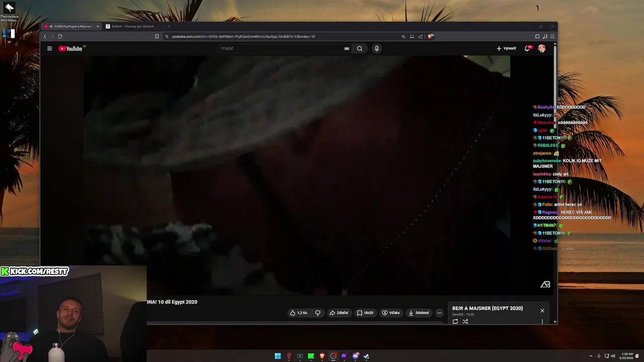Viewport: 644px width, 362px height.
Task: Open the Steam taskbar icon
Action: pos(366,356)
